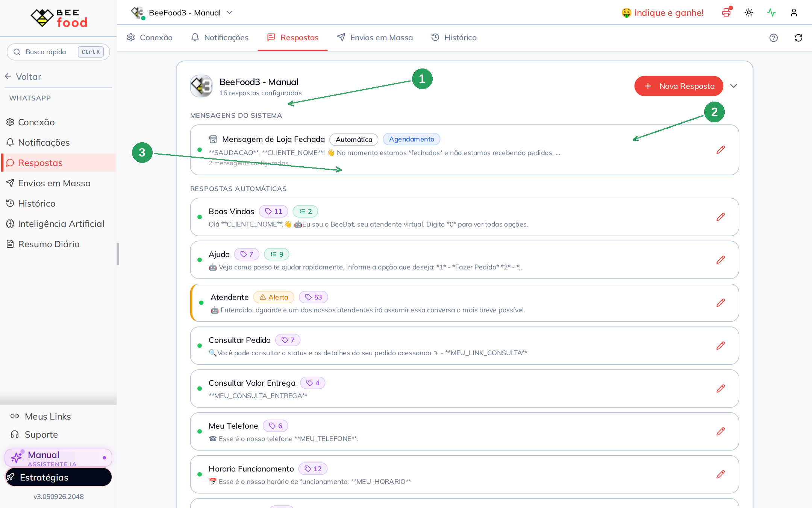Click the Ajuda list count 9 badge
The width and height of the screenshot is (812, 508).
coord(276,254)
